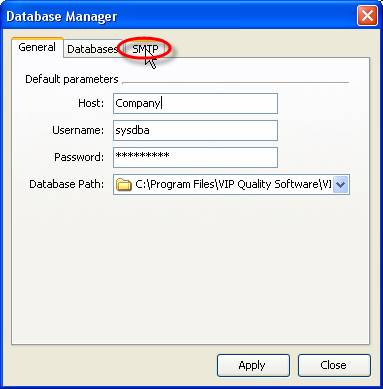Screen dimensions: 383x389
Task: Click the Default parameters group heading
Action: point(72,79)
